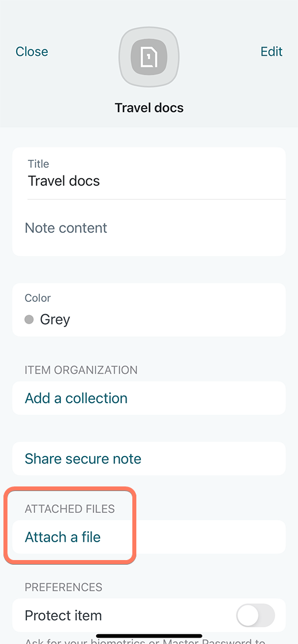298x644 pixels.
Task: Click the ATTACHED FILES section header
Action: (x=70, y=509)
